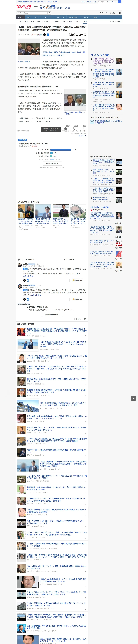Open the みんなの意見 navigation tab
The image size is (138, 644).
[x=73, y=17]
